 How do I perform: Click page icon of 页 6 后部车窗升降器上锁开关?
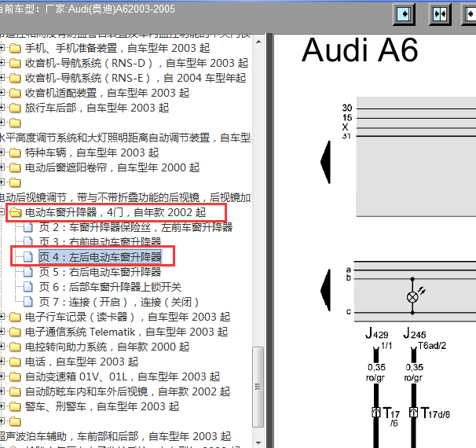pos(28,287)
